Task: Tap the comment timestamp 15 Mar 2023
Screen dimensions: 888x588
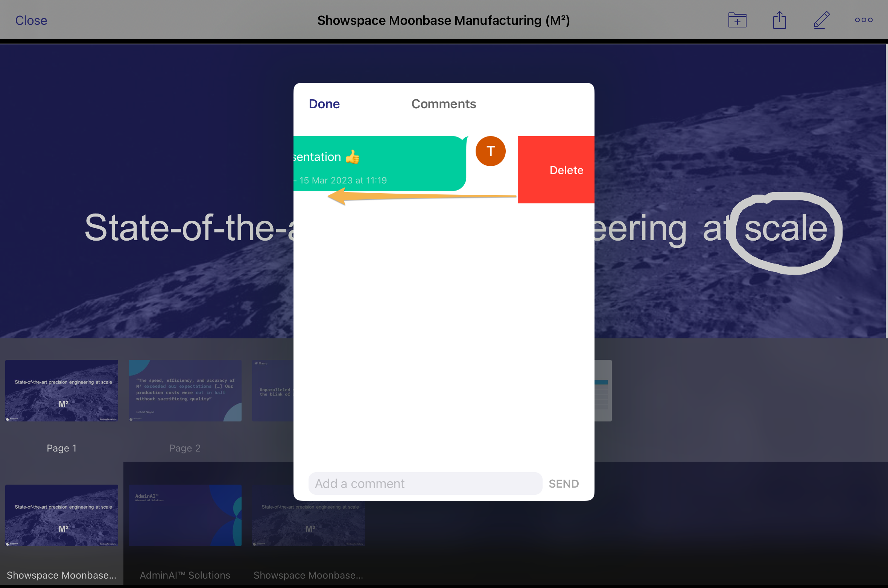Action: point(343,180)
